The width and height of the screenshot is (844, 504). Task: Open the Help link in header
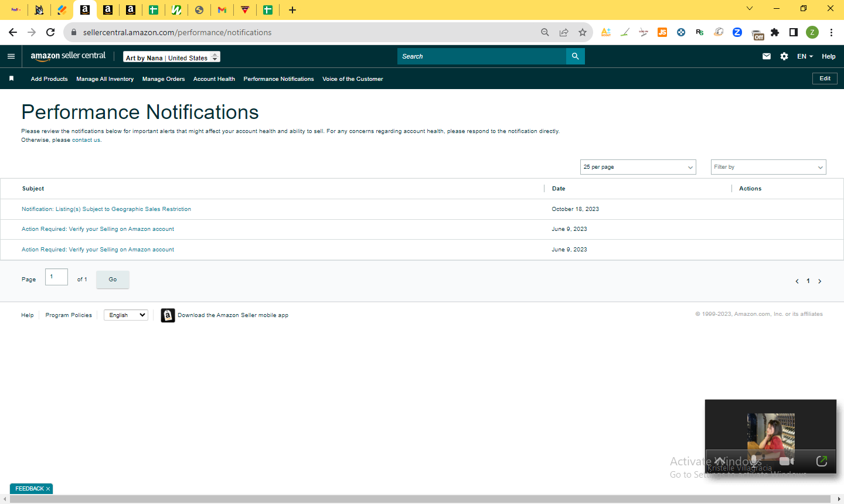tap(829, 56)
